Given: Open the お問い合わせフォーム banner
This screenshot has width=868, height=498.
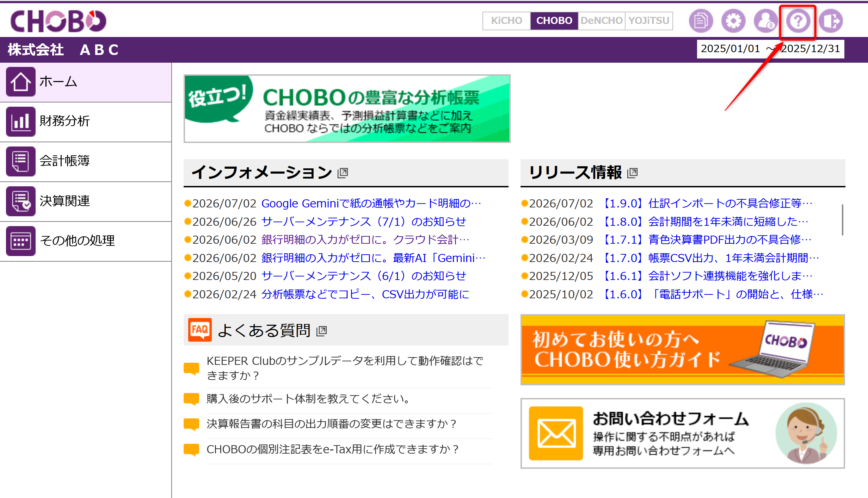Looking at the screenshot, I should click(x=683, y=433).
